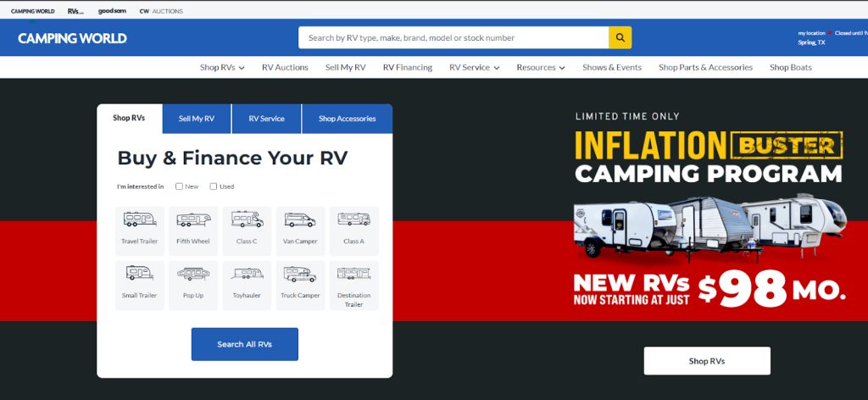This screenshot has width=868, height=400.
Task: Switch to the RV Service tab
Action: (266, 119)
